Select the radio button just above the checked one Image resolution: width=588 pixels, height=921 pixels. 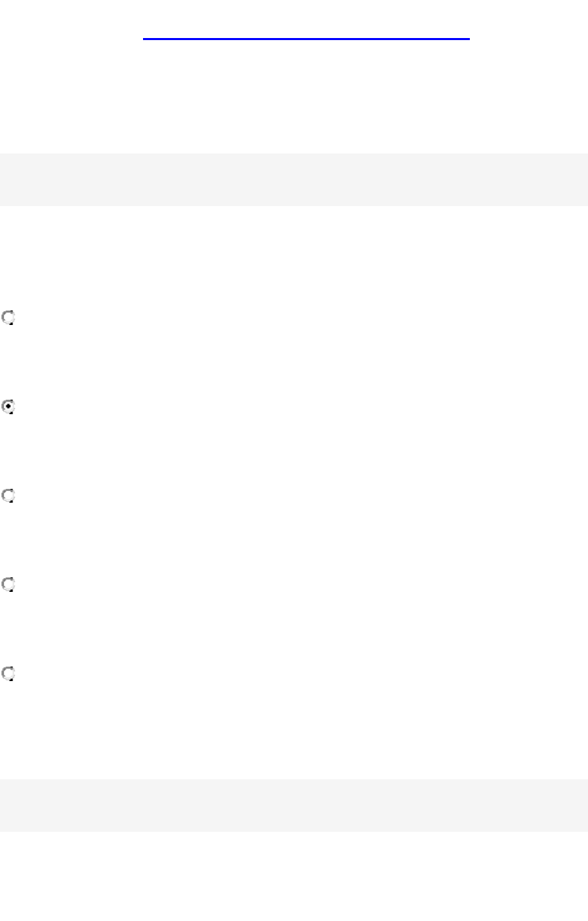[8, 318]
